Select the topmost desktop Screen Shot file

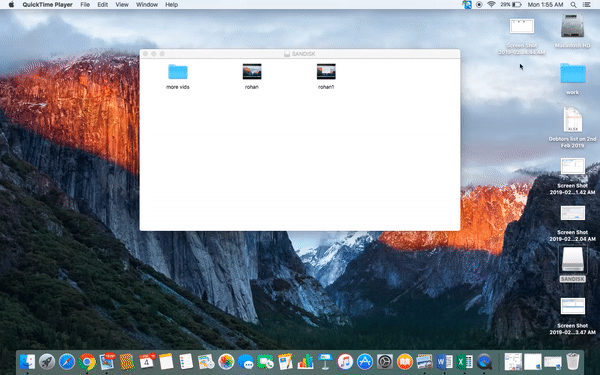[522, 26]
